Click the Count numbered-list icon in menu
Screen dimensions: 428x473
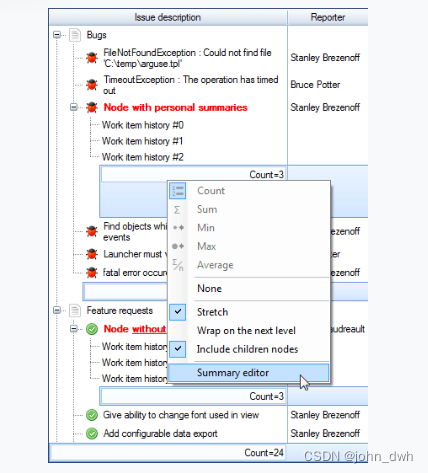click(x=177, y=191)
